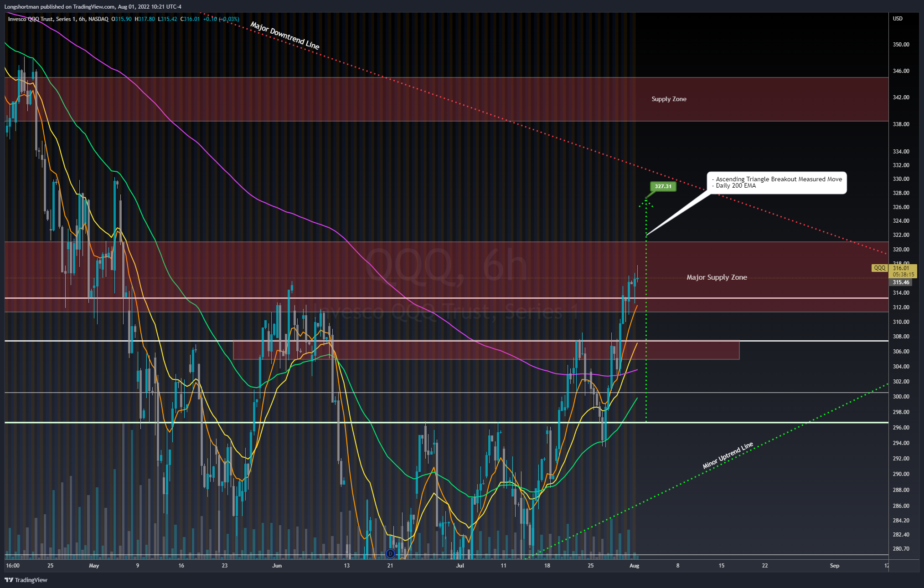Image resolution: width=924 pixels, height=588 pixels.
Task: Click the 16:00 time axis label
Action: (13, 566)
